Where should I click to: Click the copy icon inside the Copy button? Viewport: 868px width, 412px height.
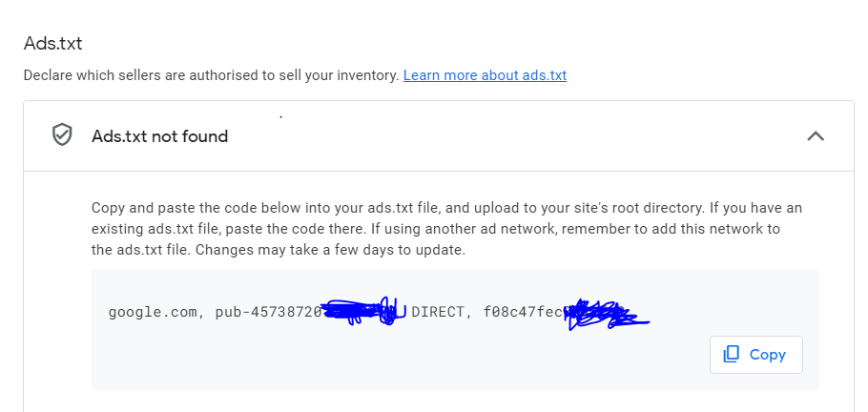point(732,355)
